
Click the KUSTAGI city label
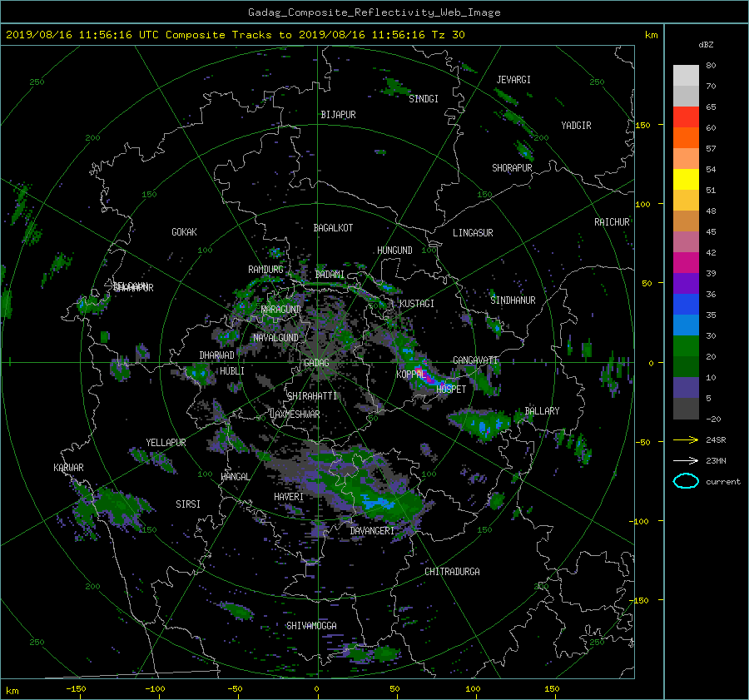417,304
